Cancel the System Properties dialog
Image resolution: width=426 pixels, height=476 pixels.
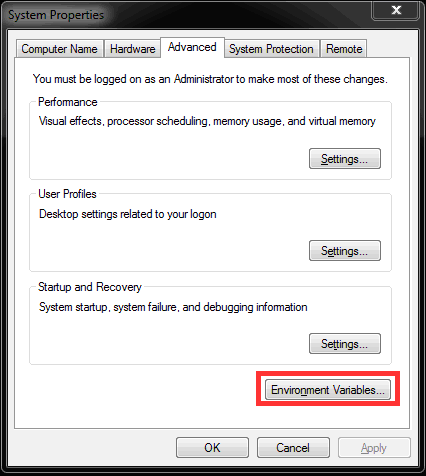293,448
